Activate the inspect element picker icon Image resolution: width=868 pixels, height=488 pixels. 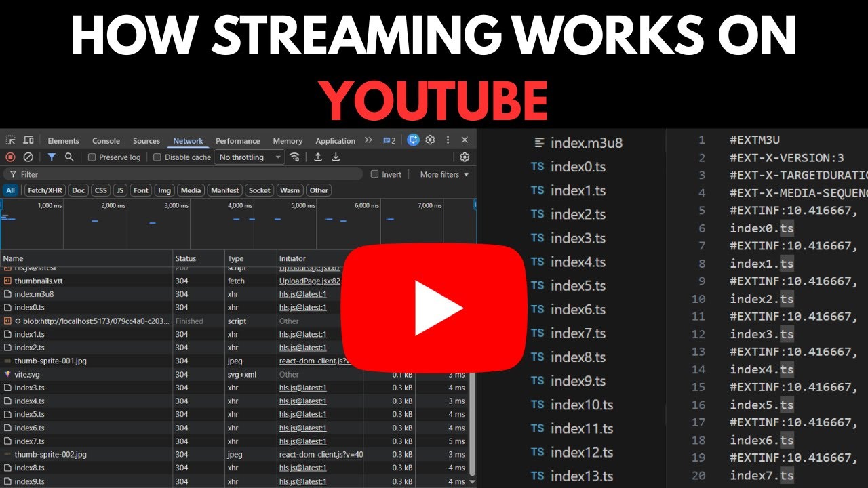pyautogui.click(x=11, y=140)
